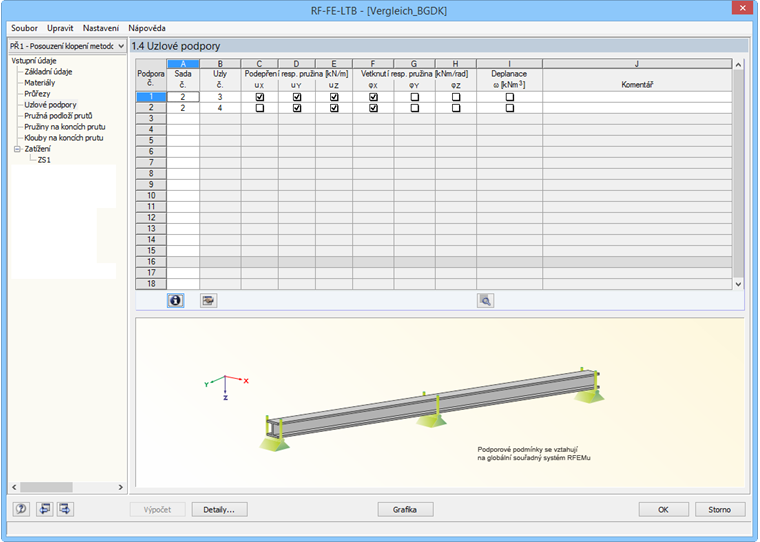Select Základní údaje in the tree
The height and width of the screenshot is (542, 760).
click(48, 72)
